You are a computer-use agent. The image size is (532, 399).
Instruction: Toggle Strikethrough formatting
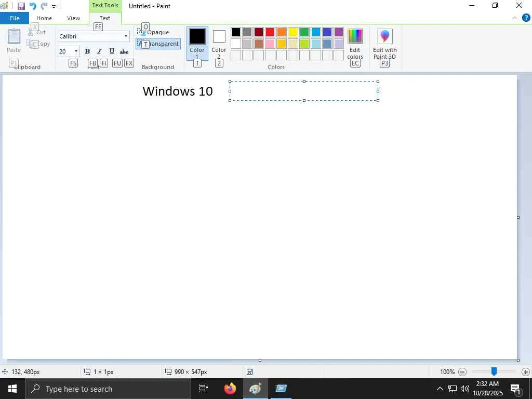coord(124,51)
